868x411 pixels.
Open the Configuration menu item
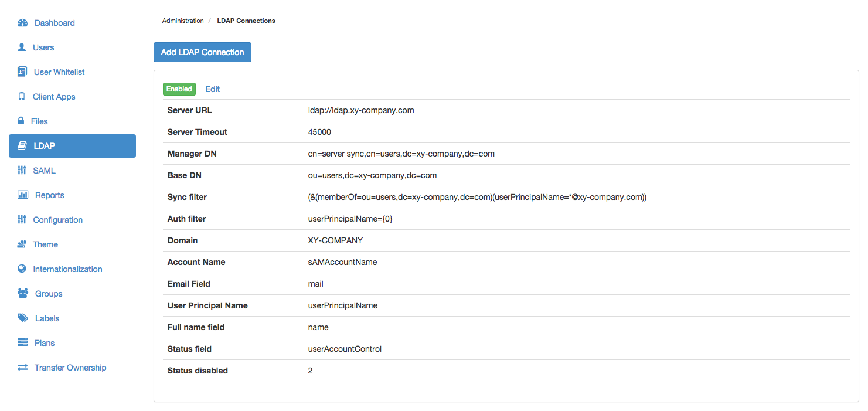click(x=57, y=220)
